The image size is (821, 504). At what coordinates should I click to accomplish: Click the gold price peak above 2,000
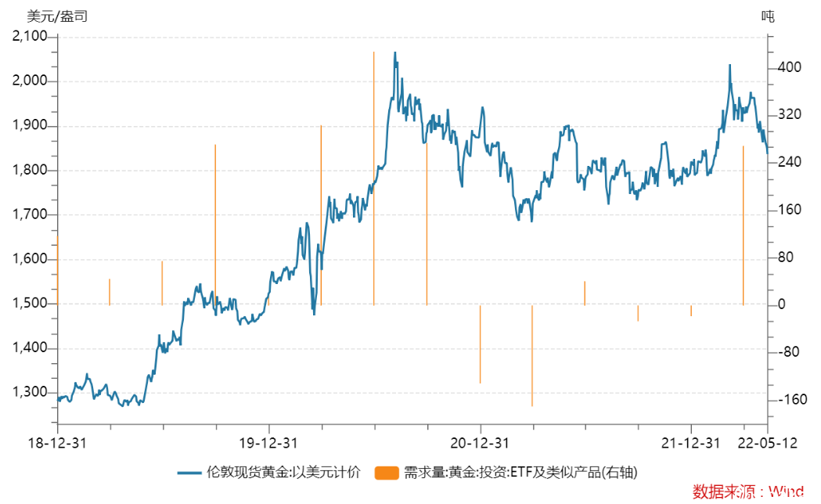pyautogui.click(x=394, y=53)
